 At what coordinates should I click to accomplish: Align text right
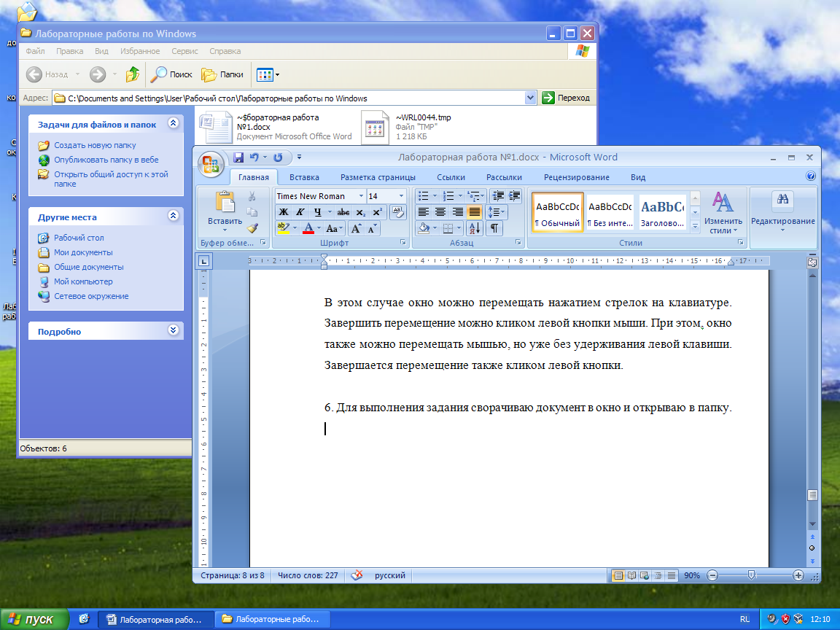(457, 212)
